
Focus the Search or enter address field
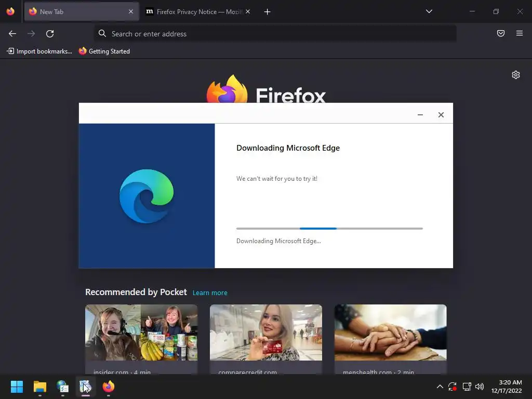pyautogui.click(x=275, y=34)
